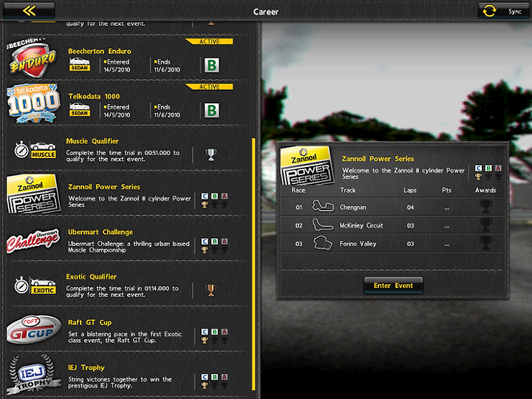Click the Chengnan track name

[x=353, y=208]
